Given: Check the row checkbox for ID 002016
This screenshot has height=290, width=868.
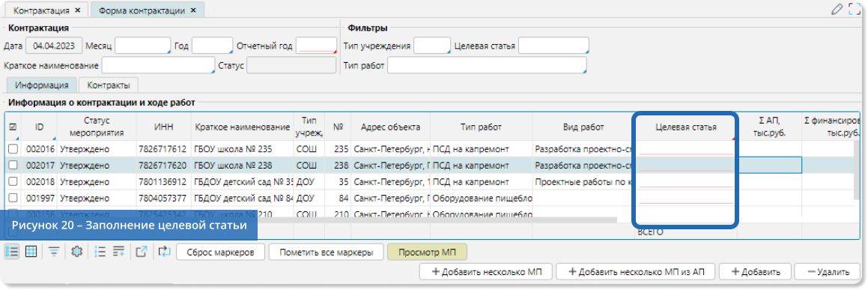Looking at the screenshot, I should 13,149.
